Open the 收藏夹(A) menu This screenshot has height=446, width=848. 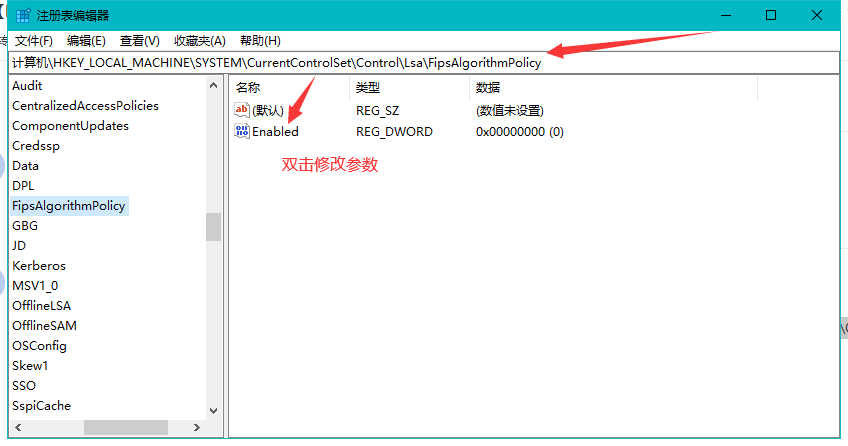(x=199, y=41)
